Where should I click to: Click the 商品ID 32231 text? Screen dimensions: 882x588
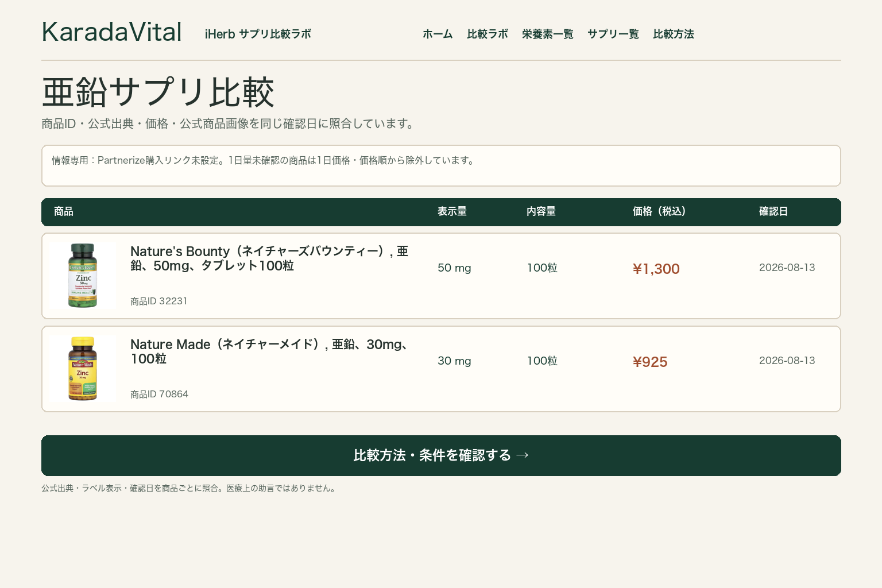[x=159, y=301]
